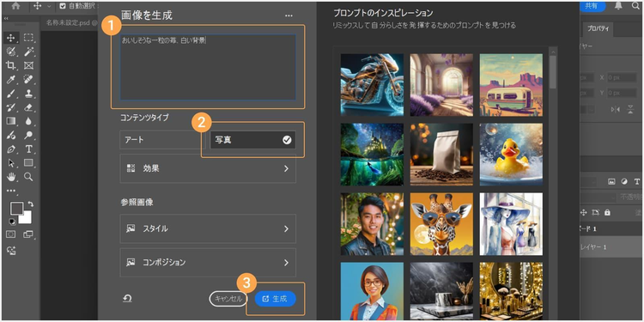Lock all layer attributes
The image size is (644, 322).
point(607,212)
